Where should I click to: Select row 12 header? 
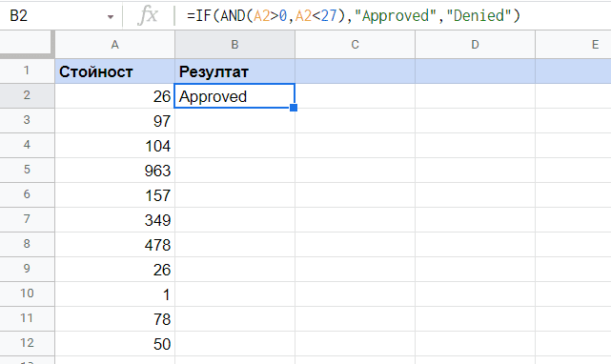[x=27, y=343]
